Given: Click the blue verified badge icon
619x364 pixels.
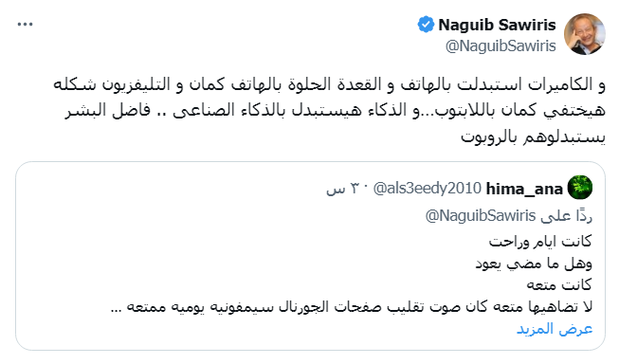Looking at the screenshot, I should (426, 25).
